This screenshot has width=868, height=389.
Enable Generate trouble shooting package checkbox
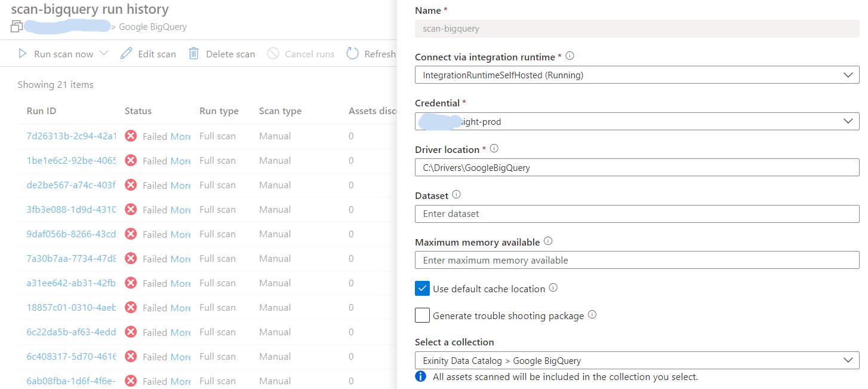tap(422, 315)
